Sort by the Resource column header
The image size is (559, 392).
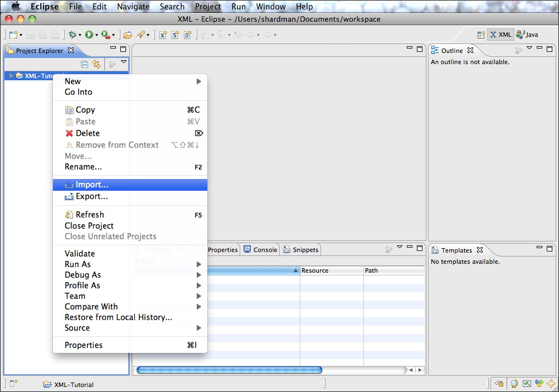point(332,270)
